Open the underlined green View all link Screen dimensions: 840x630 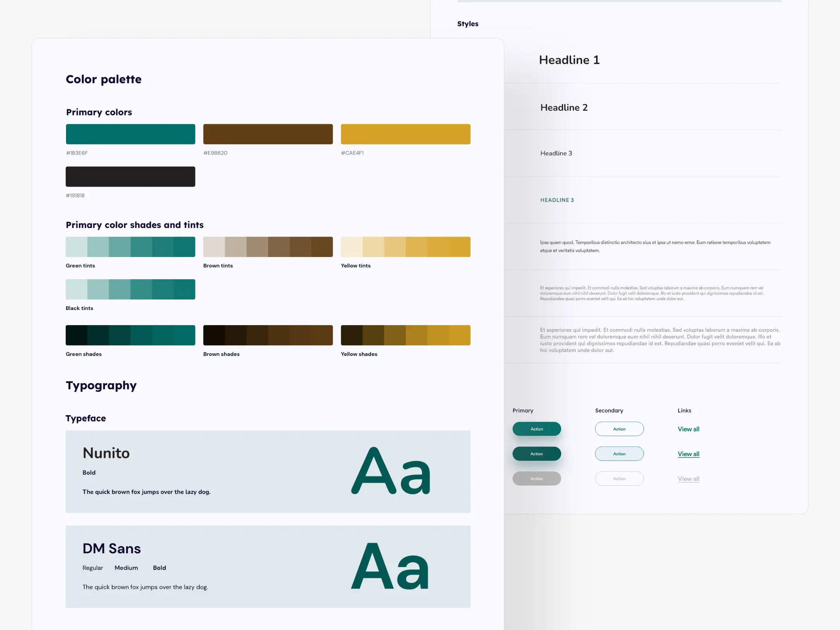point(688,454)
